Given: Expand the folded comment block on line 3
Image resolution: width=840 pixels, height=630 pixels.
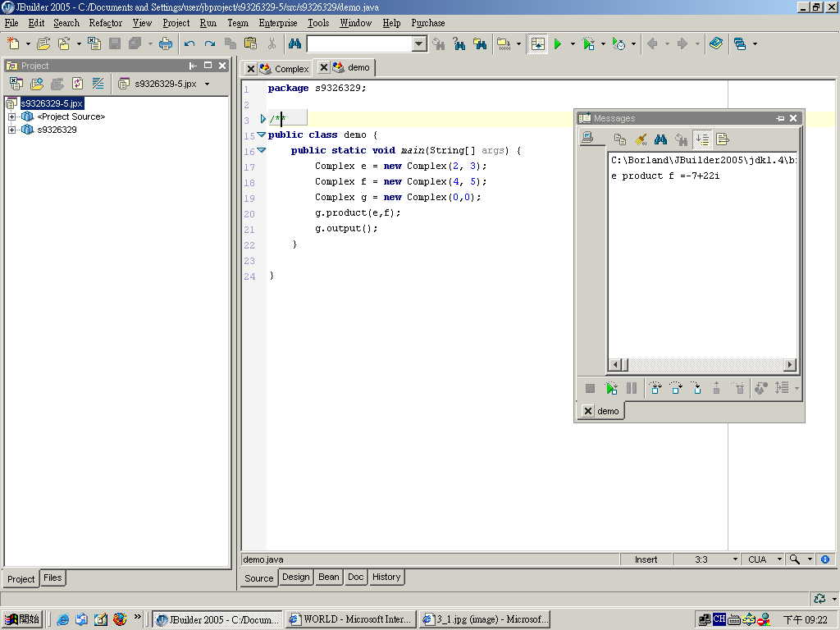Looking at the screenshot, I should (262, 118).
